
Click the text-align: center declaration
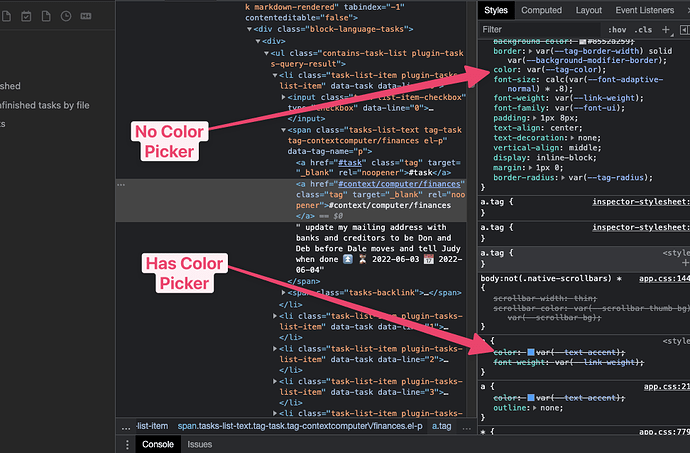tap(538, 128)
